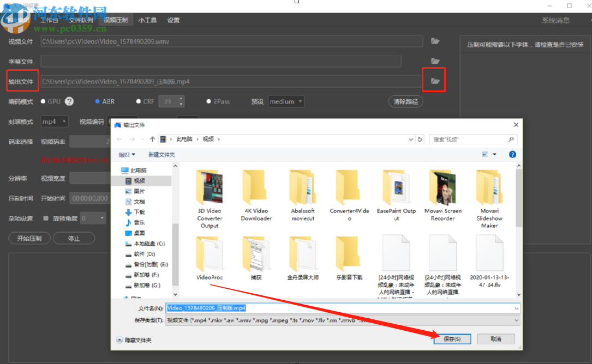
Task: Click dialog Save 保存(S) button
Action: point(452,339)
